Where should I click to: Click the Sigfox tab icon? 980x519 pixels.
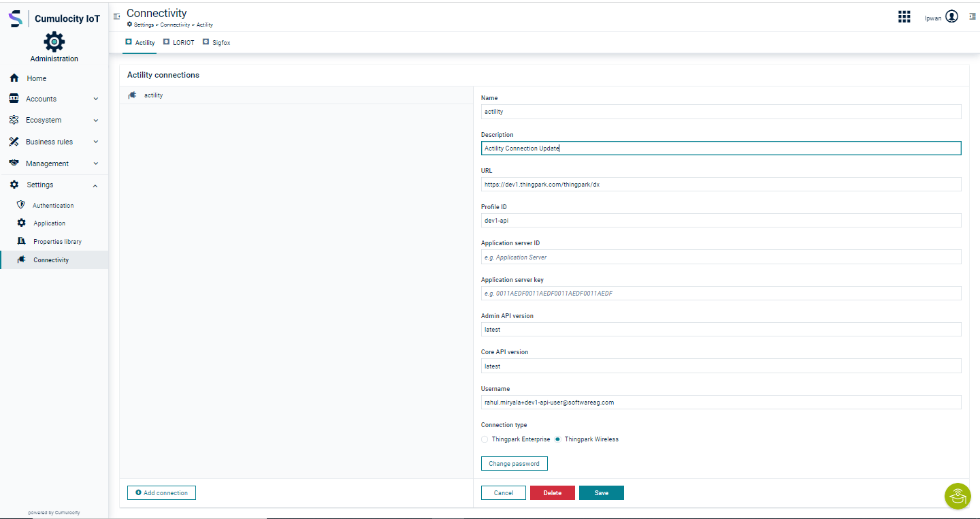point(206,42)
